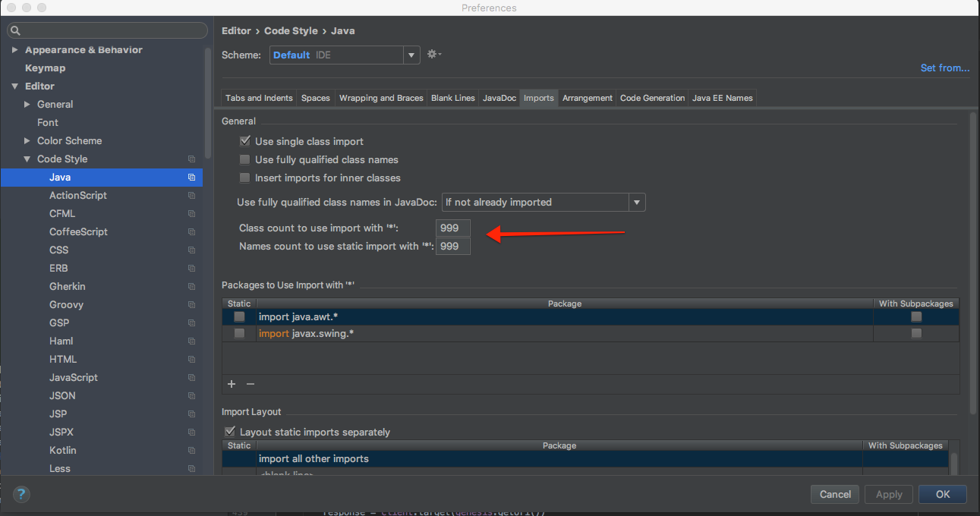The width and height of the screenshot is (980, 516).
Task: Click the scheme settings icon beside Gherkin
Action: [191, 287]
